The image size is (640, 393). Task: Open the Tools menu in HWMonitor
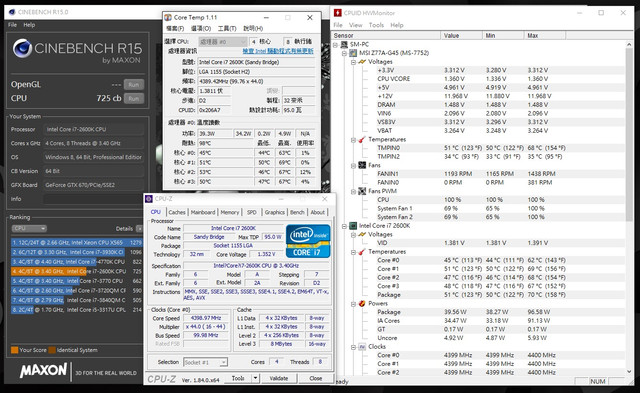tap(376, 25)
